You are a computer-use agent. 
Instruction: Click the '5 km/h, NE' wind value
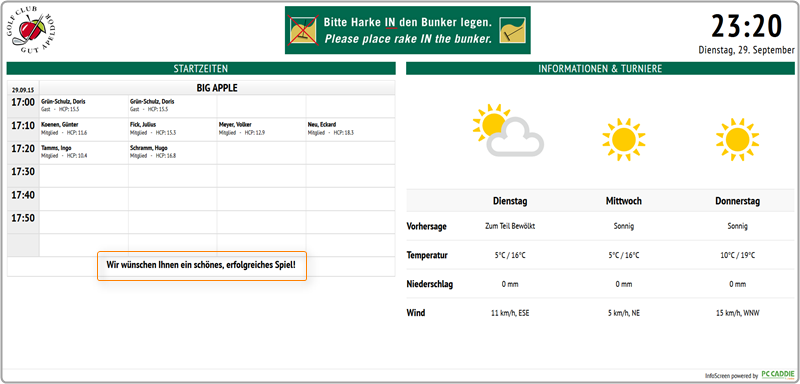coord(623,314)
